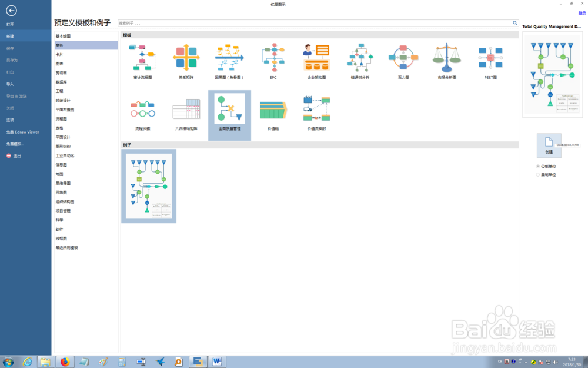Open Windows Explorer folder in taskbar
The image size is (588, 368).
pyautogui.click(x=45, y=362)
